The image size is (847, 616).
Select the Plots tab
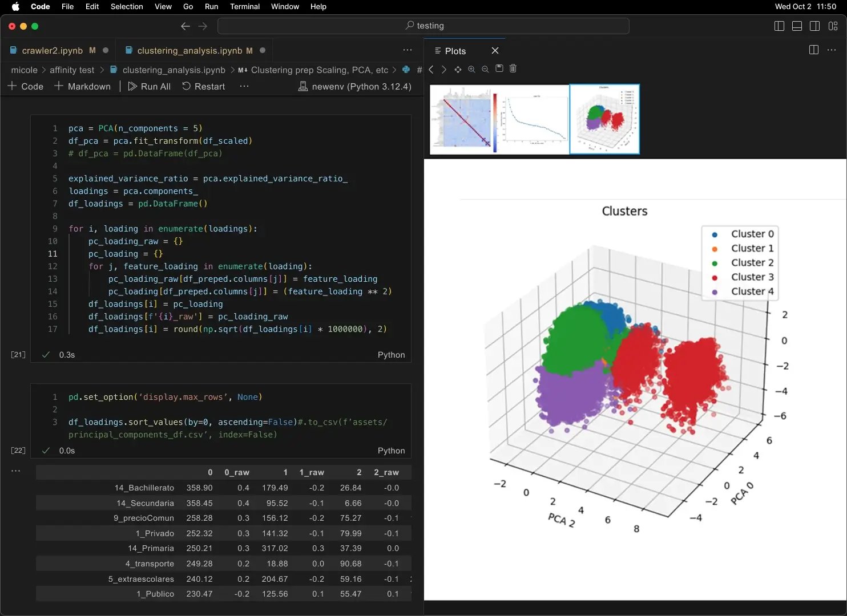pyautogui.click(x=455, y=51)
